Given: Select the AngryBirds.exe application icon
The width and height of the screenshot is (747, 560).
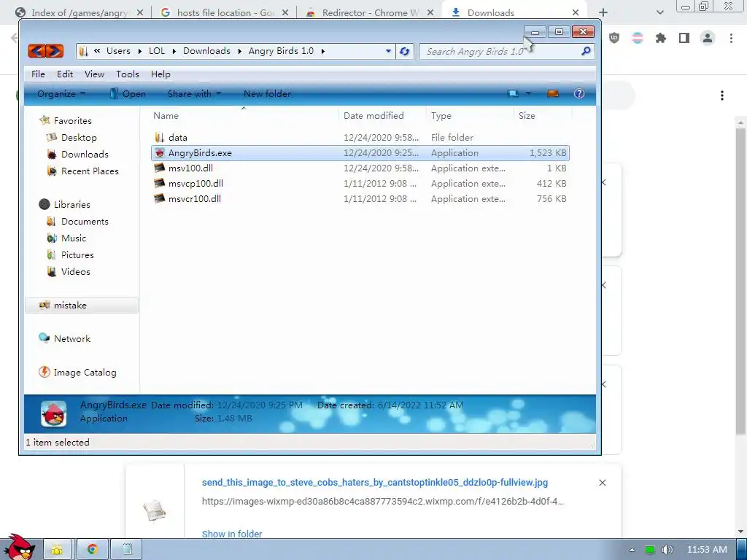Looking at the screenshot, I should click(x=160, y=153).
